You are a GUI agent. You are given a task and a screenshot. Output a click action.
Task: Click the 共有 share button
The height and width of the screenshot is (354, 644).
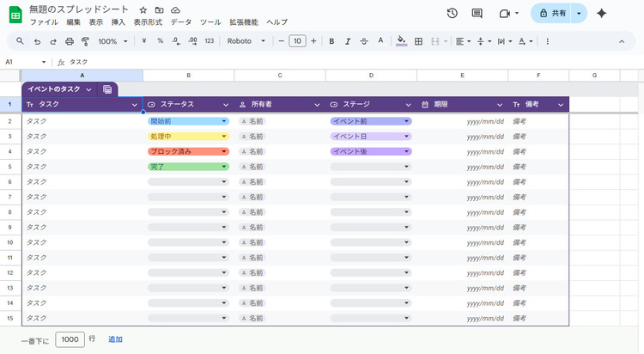click(552, 13)
